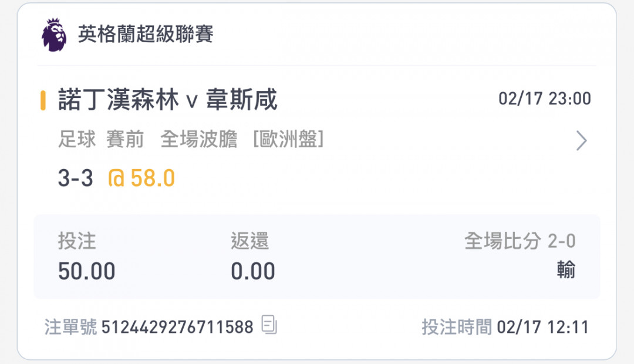Click the 投注 stake amount 50.00
Viewport: 634px width, 364px height.
(x=86, y=271)
